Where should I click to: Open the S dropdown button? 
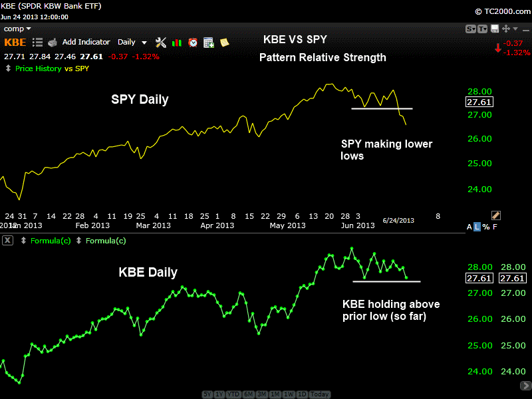(471, 29)
